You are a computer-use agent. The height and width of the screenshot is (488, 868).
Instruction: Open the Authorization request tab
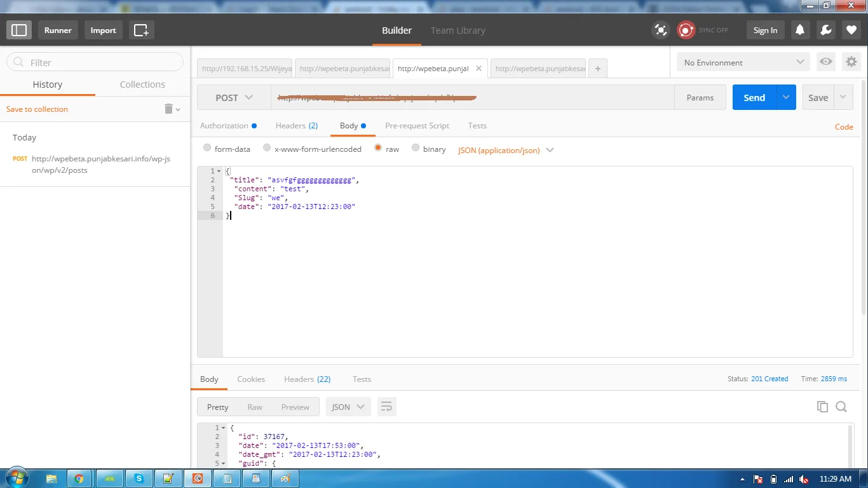[x=228, y=125]
